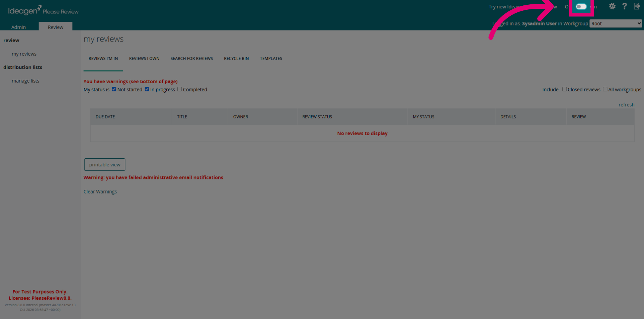The width and height of the screenshot is (644, 319).
Task: Check the Completed status checkbox
Action: pyautogui.click(x=179, y=89)
